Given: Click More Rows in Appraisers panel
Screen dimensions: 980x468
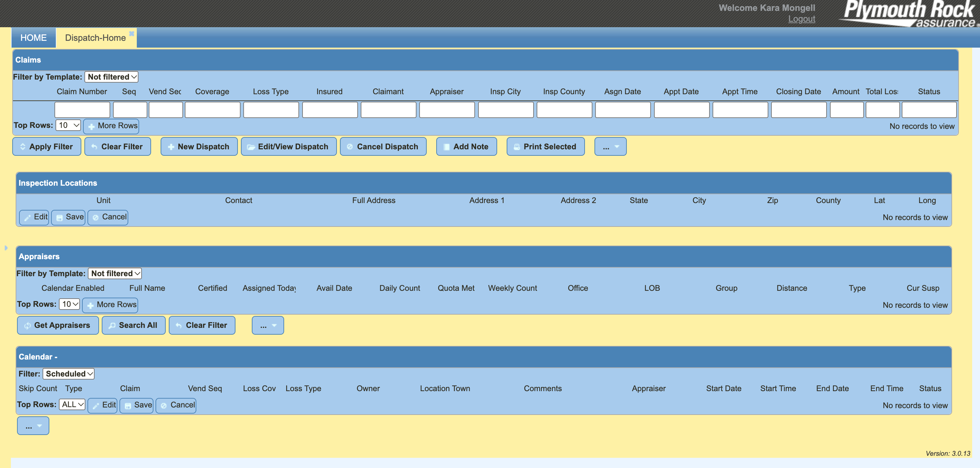Looking at the screenshot, I should click(x=110, y=305).
